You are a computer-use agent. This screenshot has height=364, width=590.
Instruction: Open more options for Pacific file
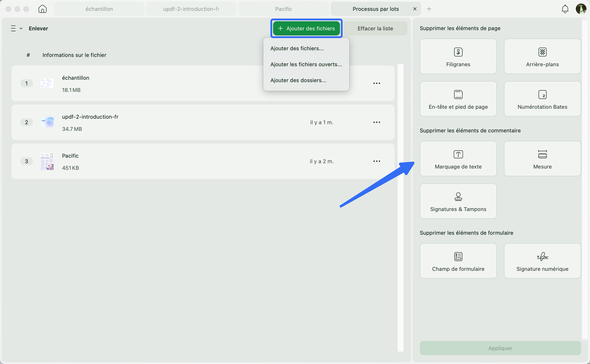coord(377,161)
